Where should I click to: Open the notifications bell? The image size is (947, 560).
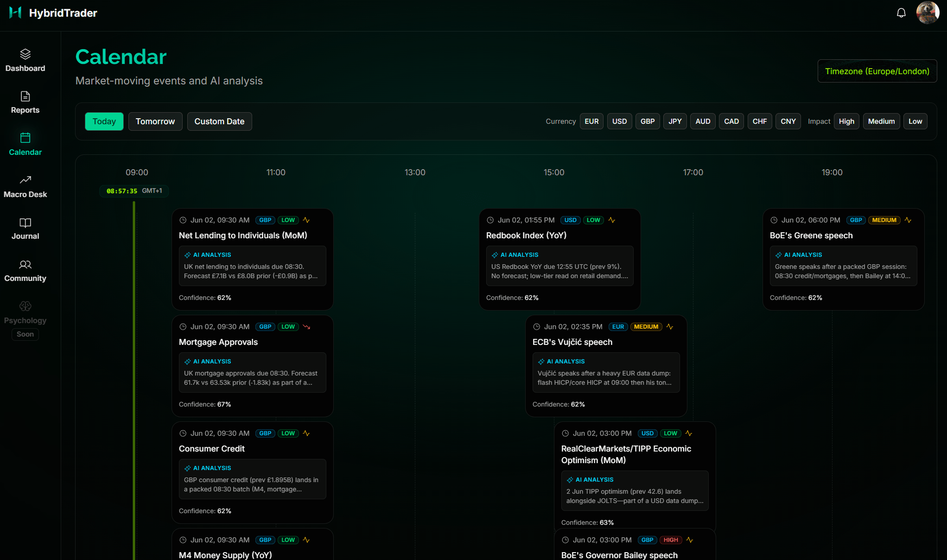tap(901, 13)
